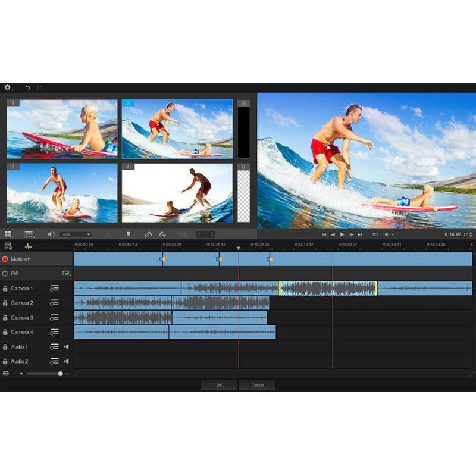The image size is (476, 476).
Task: Expand the camera grid layout dropdown
Action: (8, 234)
